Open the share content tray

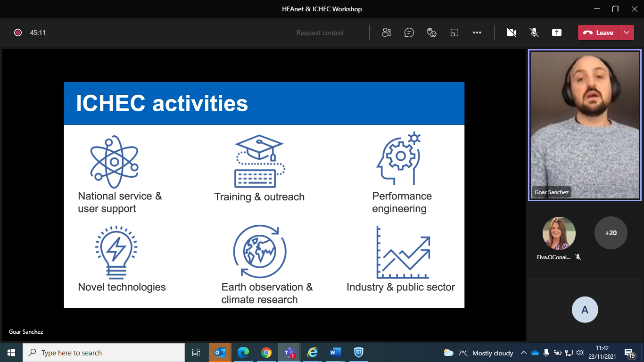557,33
